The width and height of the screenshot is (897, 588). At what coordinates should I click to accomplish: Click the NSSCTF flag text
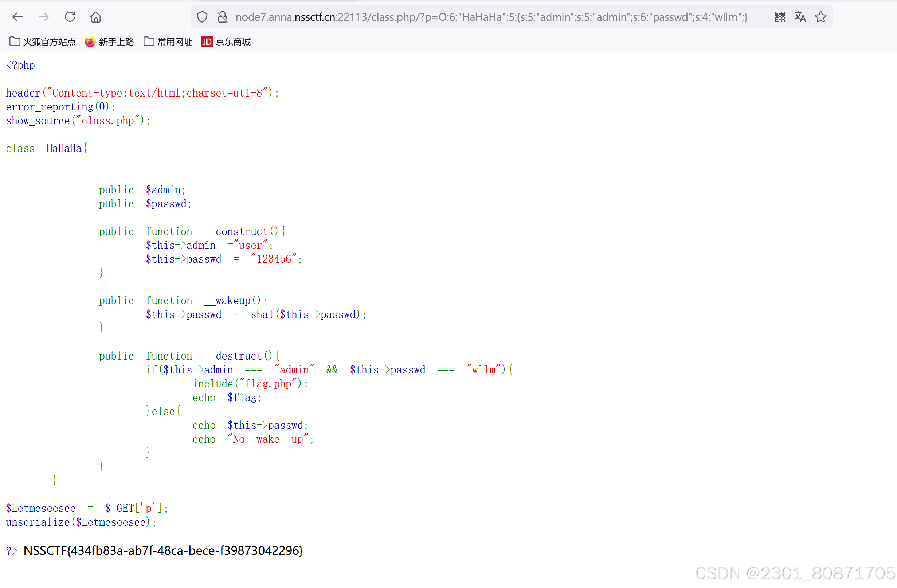point(163,551)
